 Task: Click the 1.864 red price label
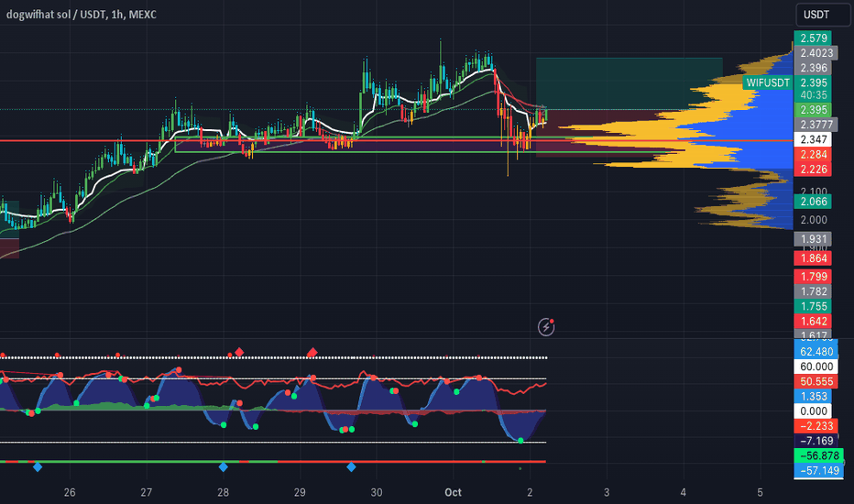coord(814,258)
